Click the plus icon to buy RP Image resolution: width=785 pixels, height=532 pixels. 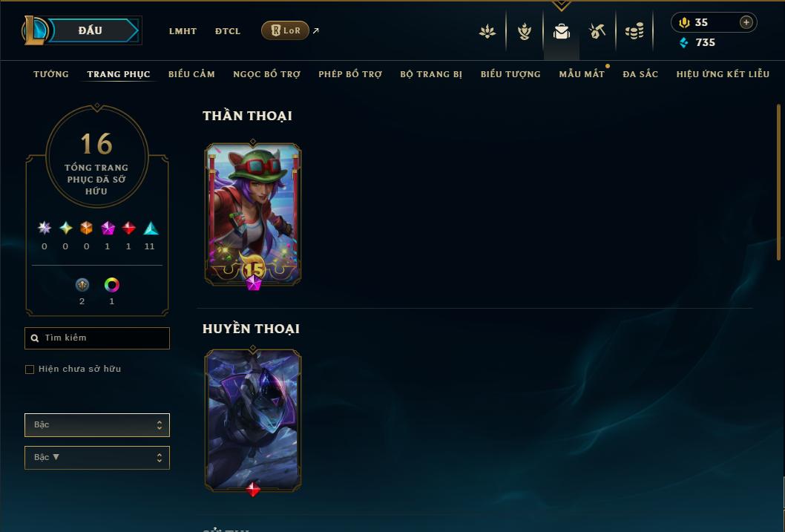click(x=746, y=22)
